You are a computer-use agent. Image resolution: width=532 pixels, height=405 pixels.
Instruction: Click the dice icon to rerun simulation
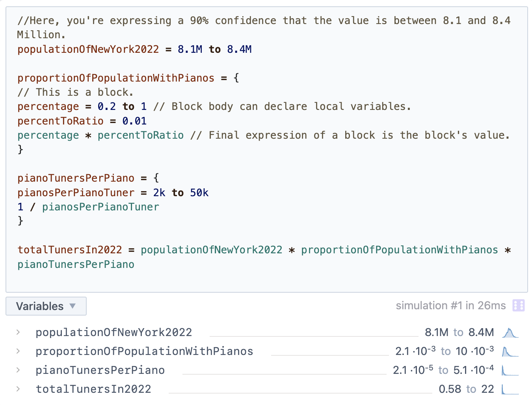[518, 305]
